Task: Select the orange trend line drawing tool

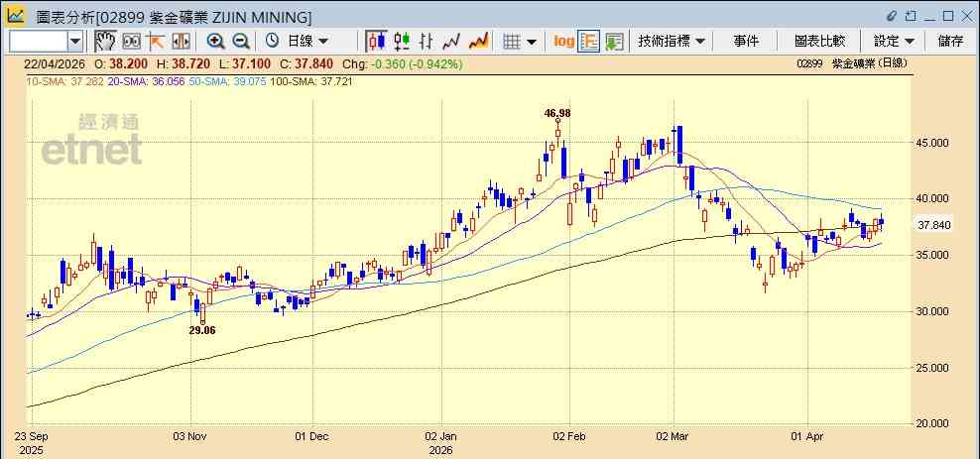Action: [x=155, y=42]
